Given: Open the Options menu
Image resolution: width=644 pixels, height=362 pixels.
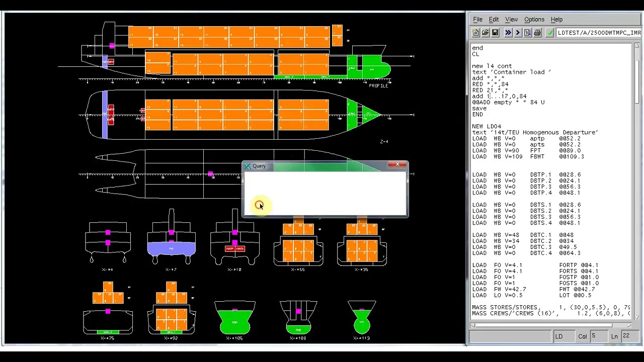Looking at the screenshot, I should [534, 20].
